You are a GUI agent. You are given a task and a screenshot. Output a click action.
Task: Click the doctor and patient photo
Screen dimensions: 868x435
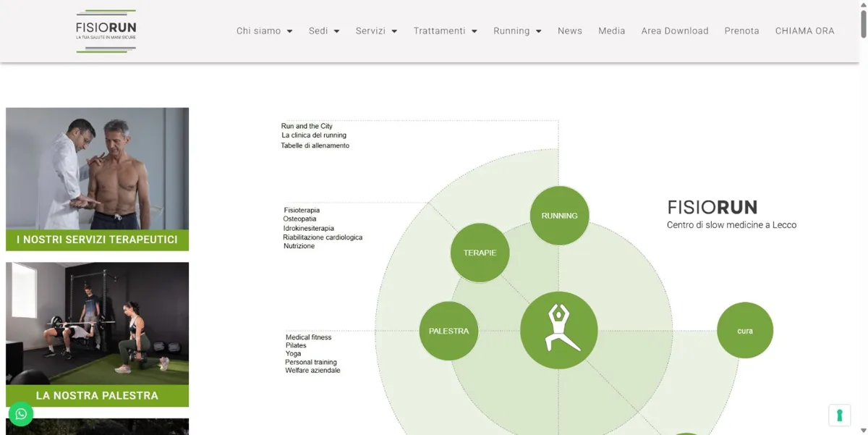[97, 169]
